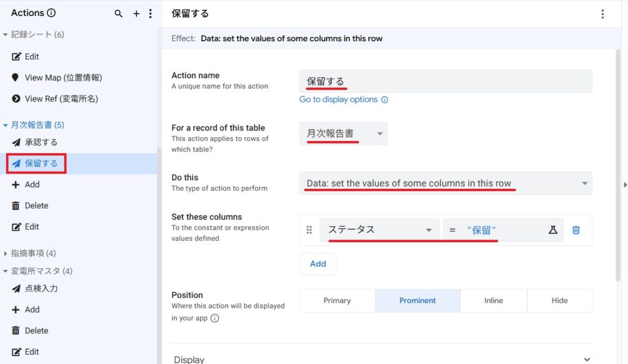628x364 pixels.
Task: Choose the Hide position option
Action: click(559, 301)
